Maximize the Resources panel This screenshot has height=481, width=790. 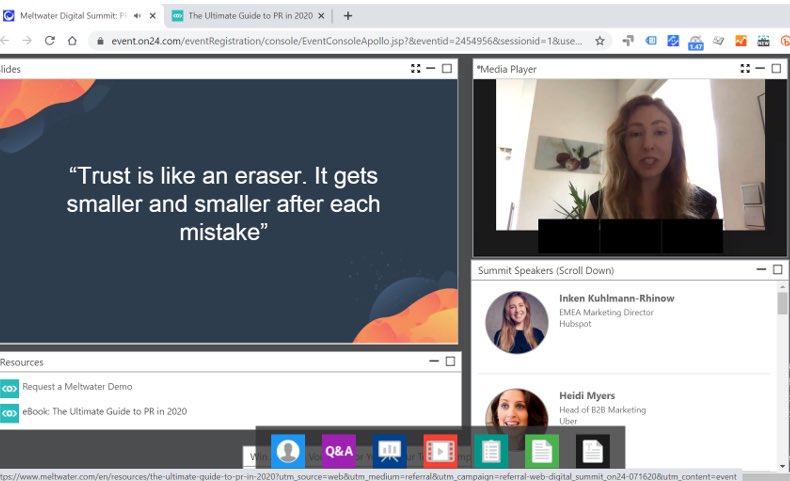pyautogui.click(x=450, y=362)
